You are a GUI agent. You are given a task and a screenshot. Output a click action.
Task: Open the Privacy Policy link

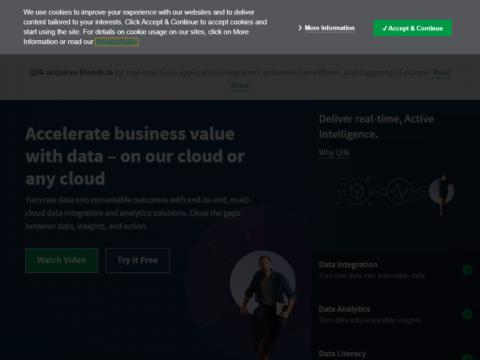(116, 42)
